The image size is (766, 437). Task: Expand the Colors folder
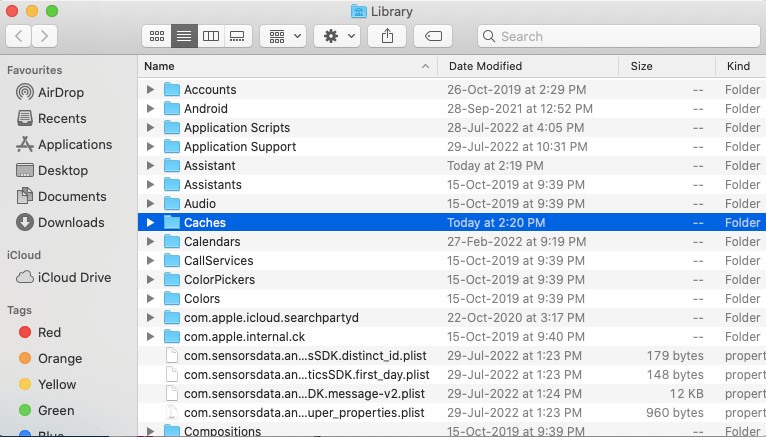pos(150,299)
